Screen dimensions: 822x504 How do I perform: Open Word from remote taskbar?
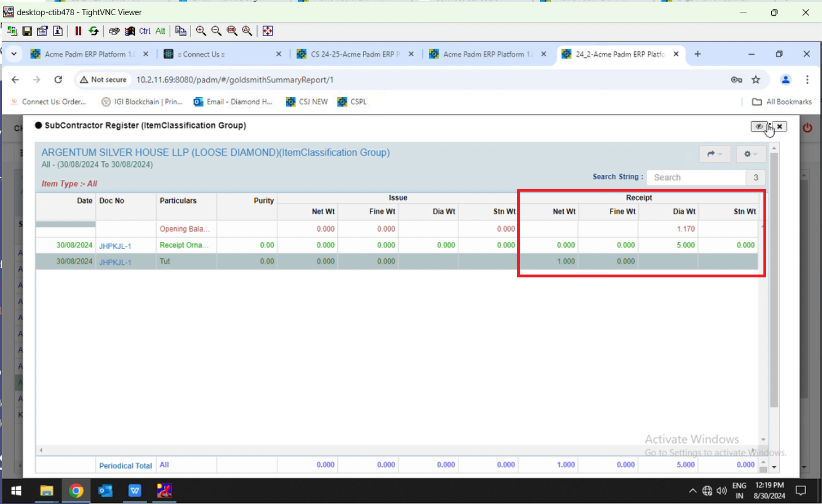(x=135, y=490)
